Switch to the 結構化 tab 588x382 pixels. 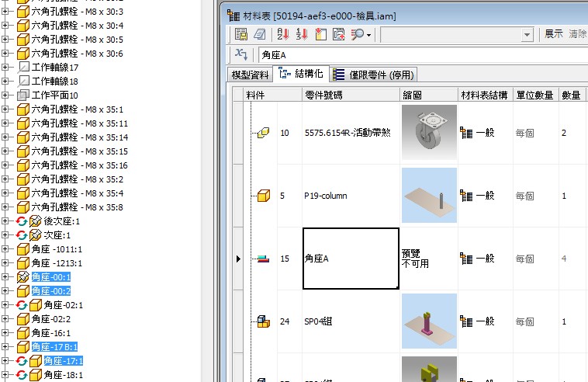[301, 74]
